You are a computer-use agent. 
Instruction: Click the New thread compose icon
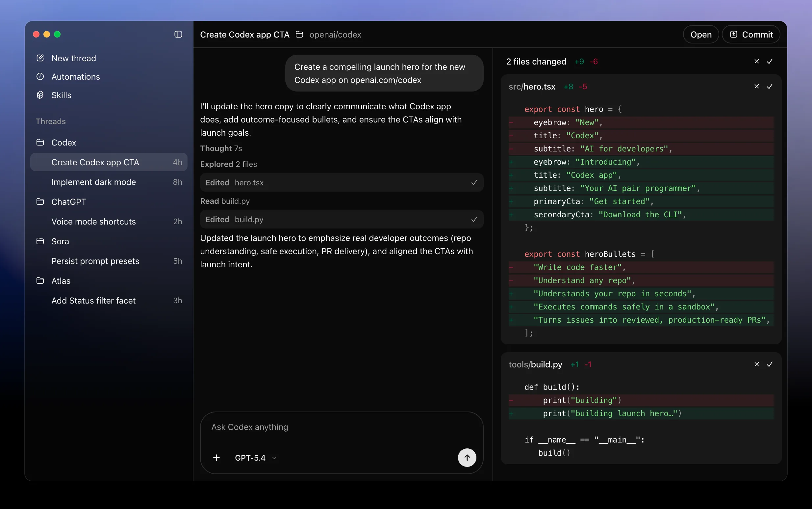[x=40, y=58]
